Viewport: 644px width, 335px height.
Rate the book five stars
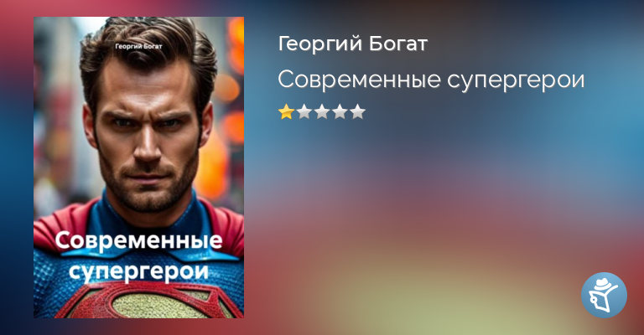357,111
